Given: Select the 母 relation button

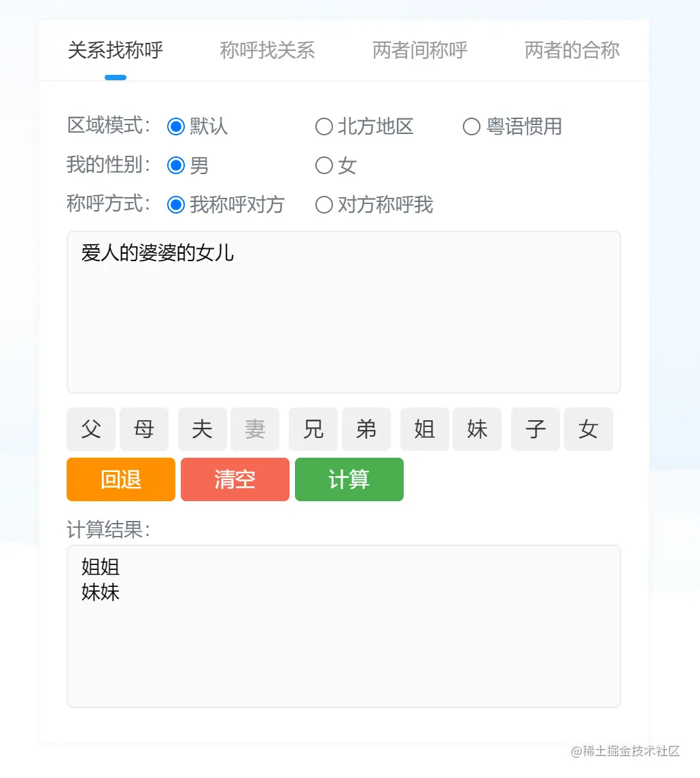Looking at the screenshot, I should pyautogui.click(x=144, y=429).
